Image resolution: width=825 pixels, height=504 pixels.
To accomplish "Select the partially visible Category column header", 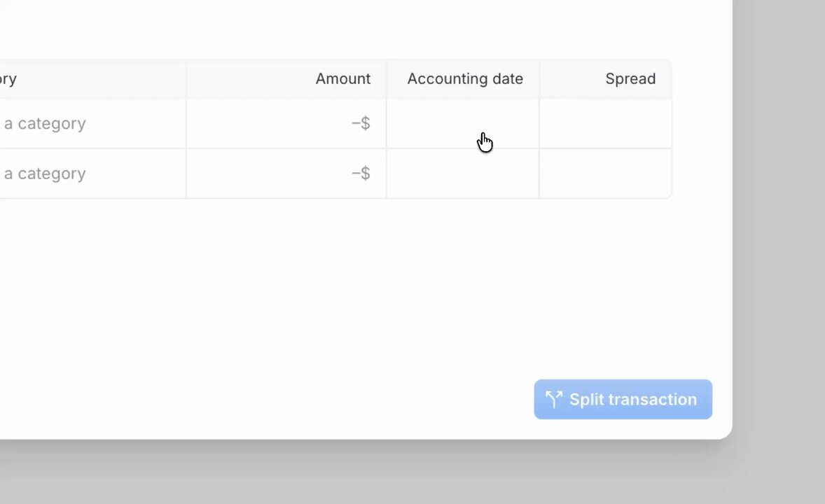I will coord(8,79).
